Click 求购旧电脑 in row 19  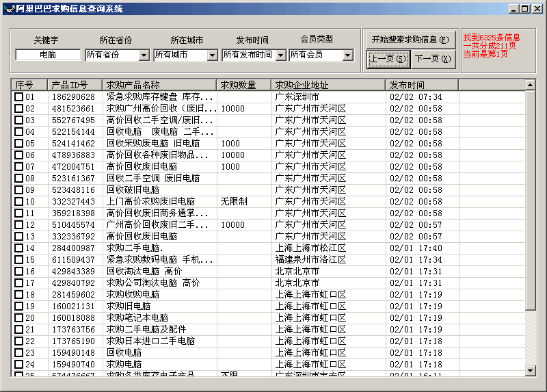(x=129, y=306)
